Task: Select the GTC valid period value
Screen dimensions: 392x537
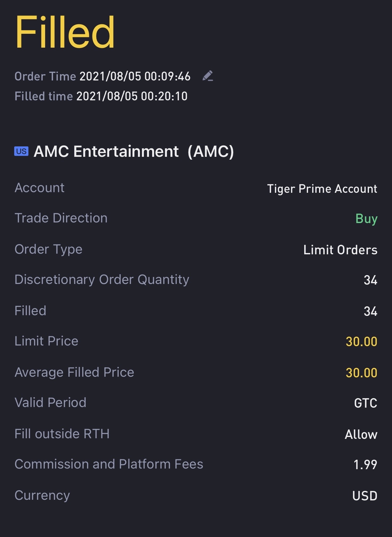Action: click(365, 403)
